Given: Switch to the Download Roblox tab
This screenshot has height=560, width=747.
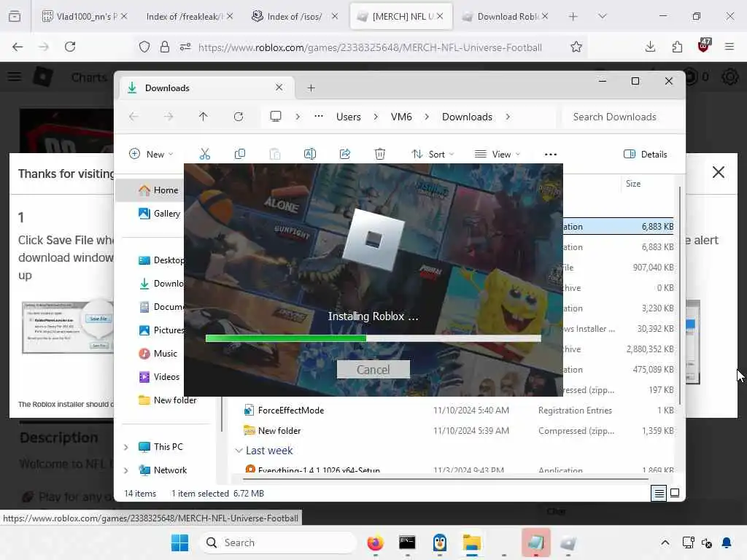Looking at the screenshot, I should pos(505,16).
